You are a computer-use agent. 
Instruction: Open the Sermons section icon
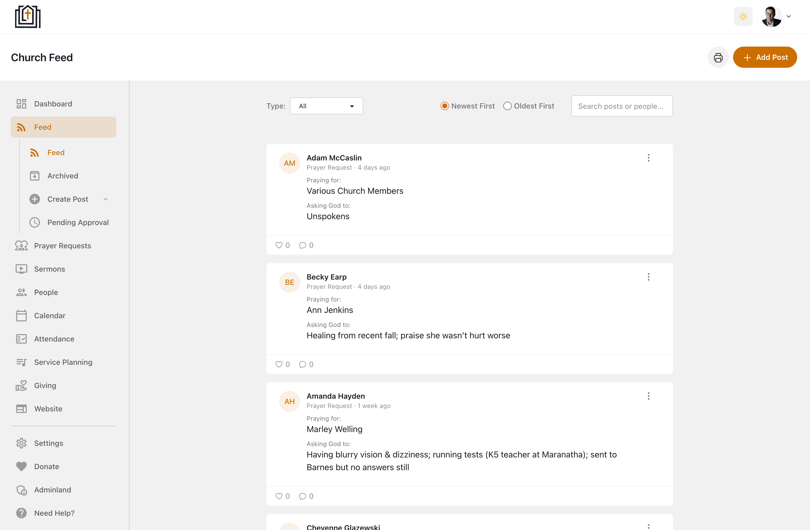point(21,269)
